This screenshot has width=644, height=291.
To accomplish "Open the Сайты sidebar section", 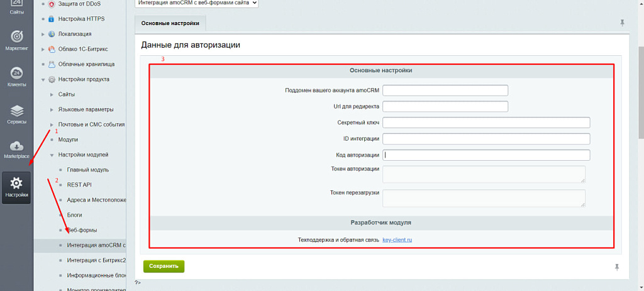I will 17,6.
